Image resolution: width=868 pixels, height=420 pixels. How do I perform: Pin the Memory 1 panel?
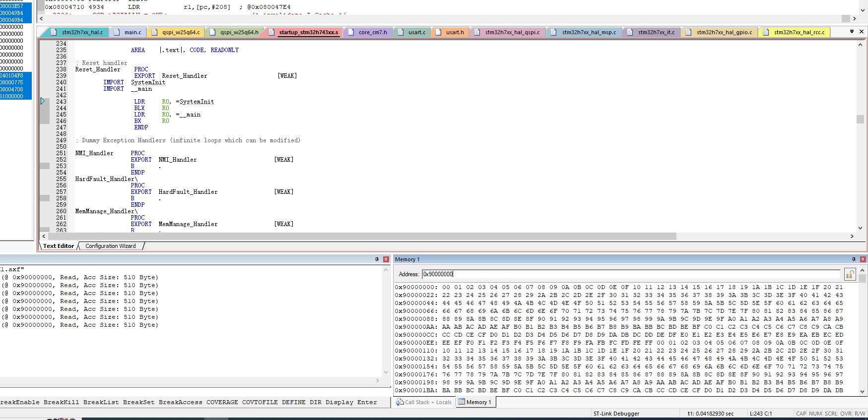point(854,259)
